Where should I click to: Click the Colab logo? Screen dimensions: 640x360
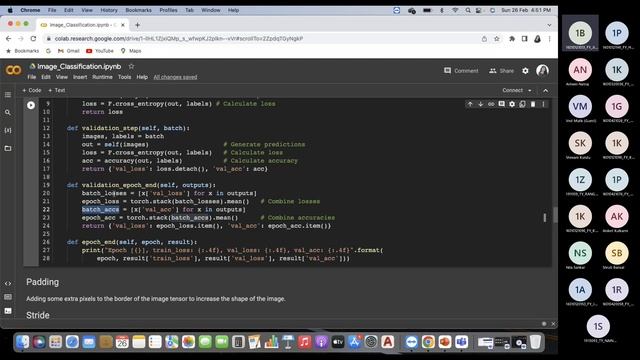tap(13, 70)
